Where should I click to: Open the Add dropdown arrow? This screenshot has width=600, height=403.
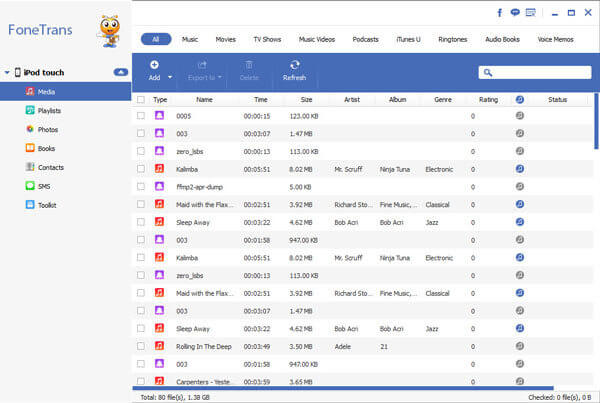(170, 77)
